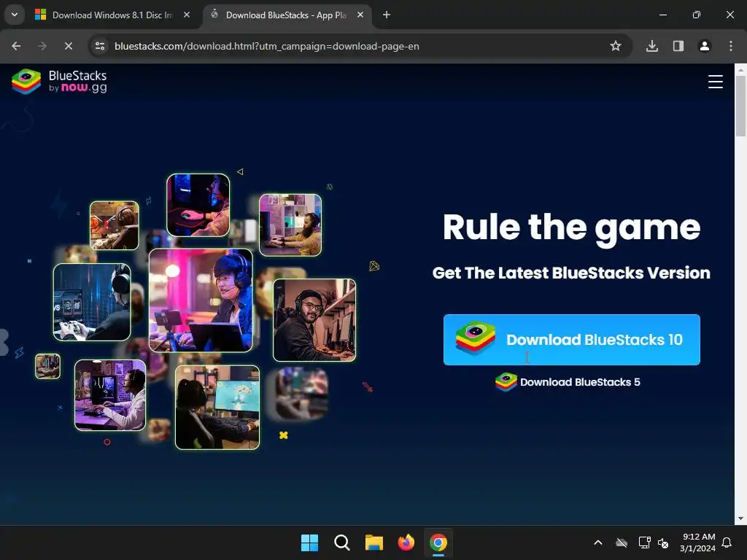The image size is (747, 560).
Task: Click the bearded man with headphones photo
Action: (x=314, y=320)
